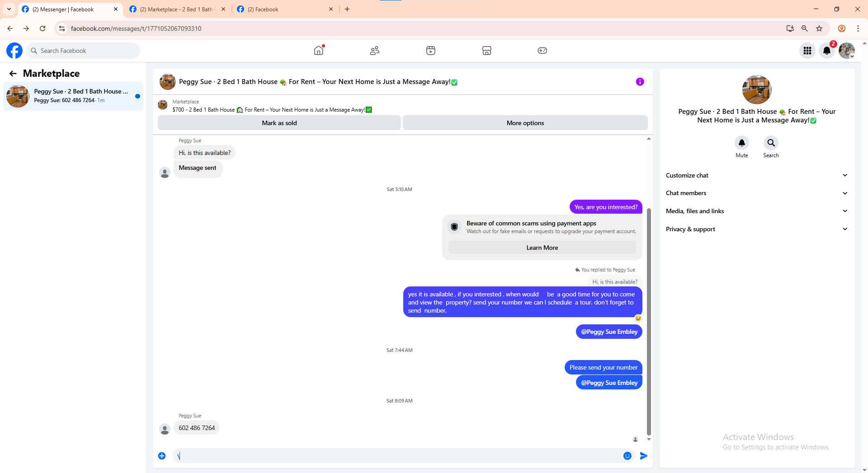Click the Mark as sold button
Image resolution: width=868 pixels, height=473 pixels.
coord(279,123)
